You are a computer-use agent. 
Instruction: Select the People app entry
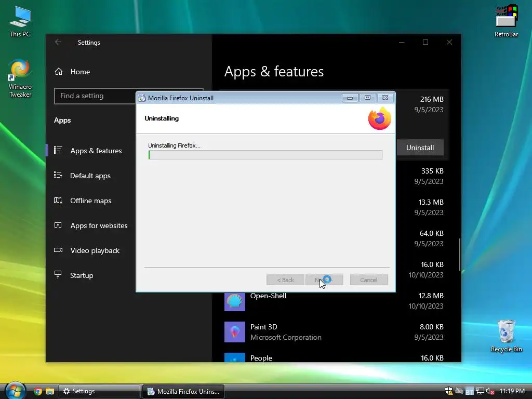(261, 358)
